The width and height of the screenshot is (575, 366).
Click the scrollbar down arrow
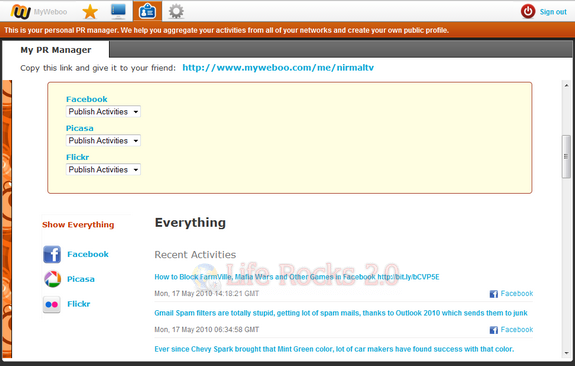coord(566,353)
